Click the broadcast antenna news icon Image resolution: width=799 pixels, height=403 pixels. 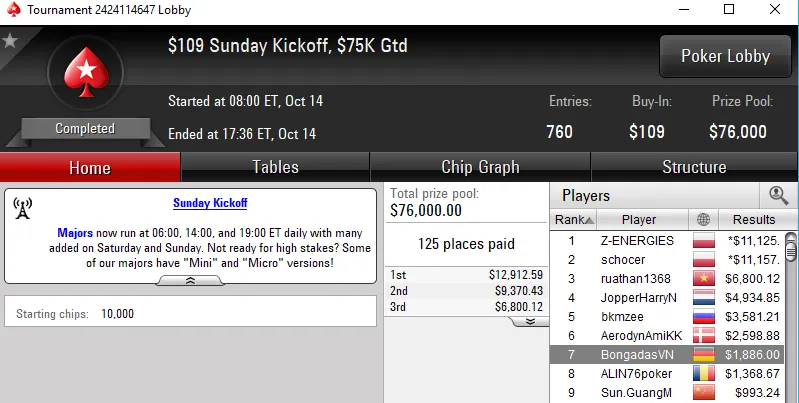pyautogui.click(x=23, y=208)
